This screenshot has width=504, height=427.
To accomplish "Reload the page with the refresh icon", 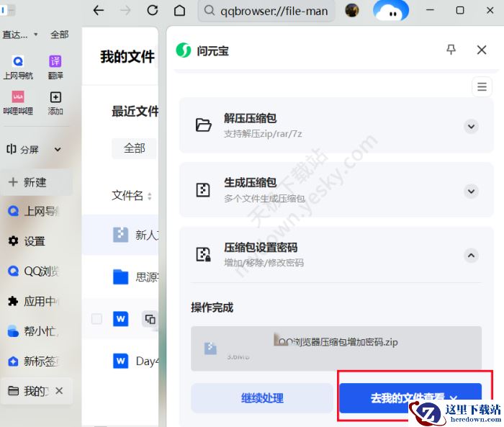I will [153, 11].
